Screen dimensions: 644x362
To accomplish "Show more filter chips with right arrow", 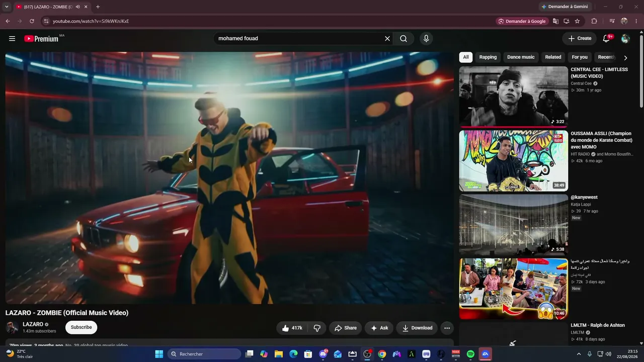I will point(625,58).
